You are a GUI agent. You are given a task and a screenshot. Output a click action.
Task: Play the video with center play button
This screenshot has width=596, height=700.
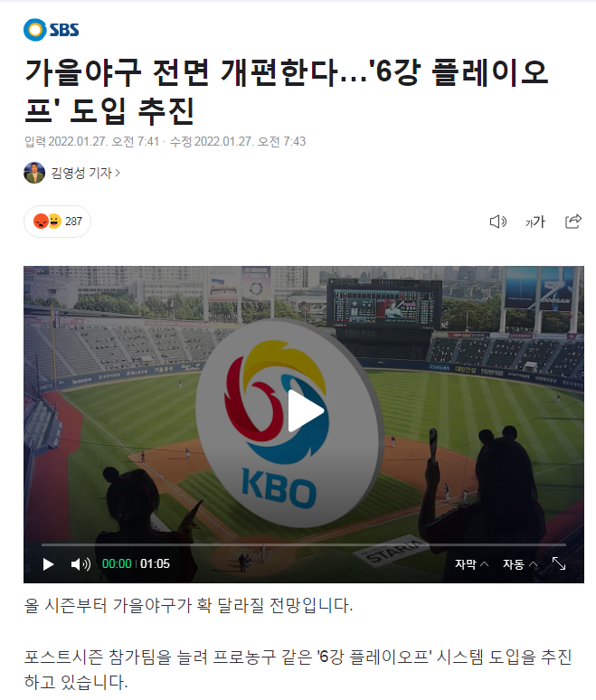click(x=305, y=411)
